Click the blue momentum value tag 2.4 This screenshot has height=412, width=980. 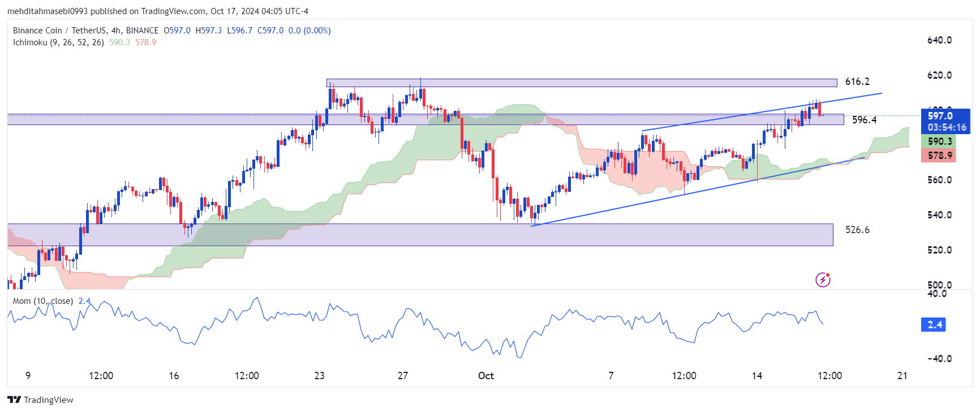(934, 325)
